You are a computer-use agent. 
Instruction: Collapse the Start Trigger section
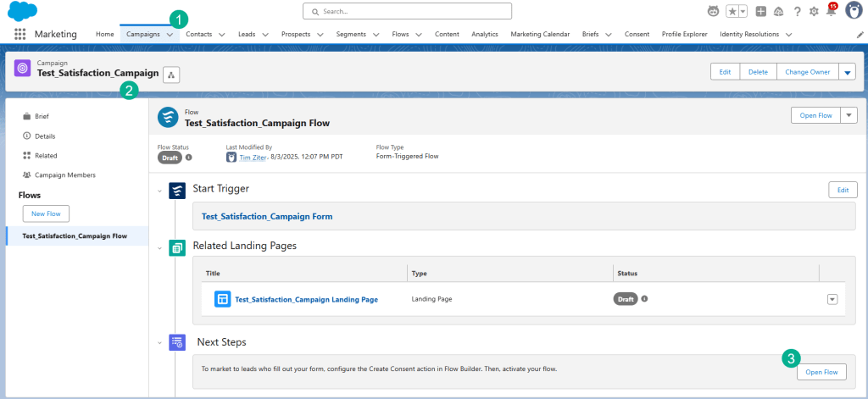[x=159, y=190]
